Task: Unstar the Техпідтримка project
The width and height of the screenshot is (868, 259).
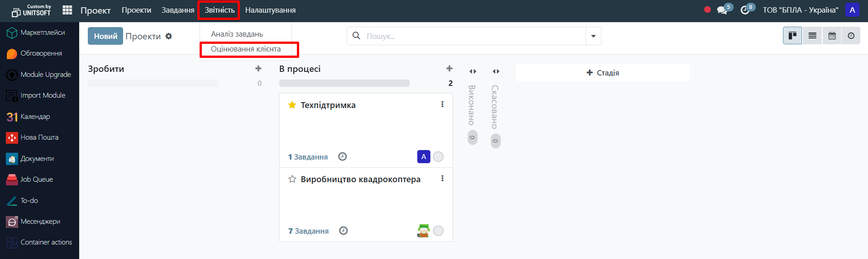Action: (292, 105)
